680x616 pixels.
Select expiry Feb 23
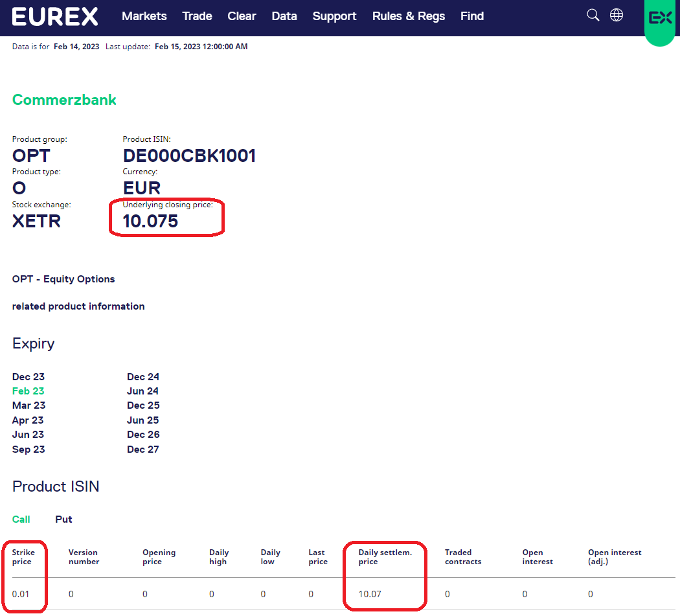28,391
